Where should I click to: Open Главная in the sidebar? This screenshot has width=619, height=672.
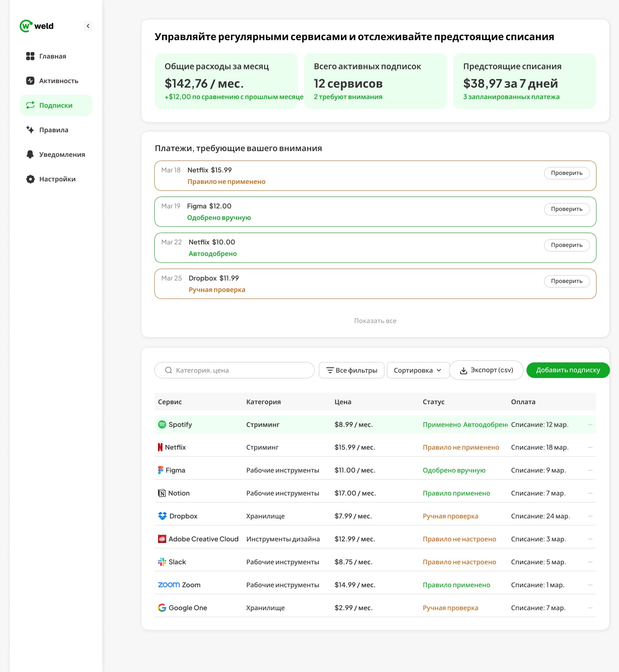tap(56, 56)
